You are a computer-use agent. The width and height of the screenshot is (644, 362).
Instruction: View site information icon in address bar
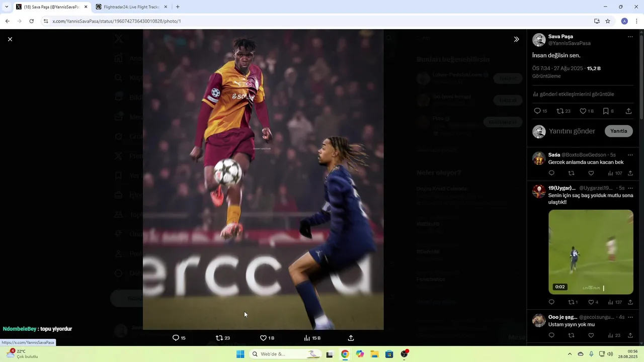[46, 21]
